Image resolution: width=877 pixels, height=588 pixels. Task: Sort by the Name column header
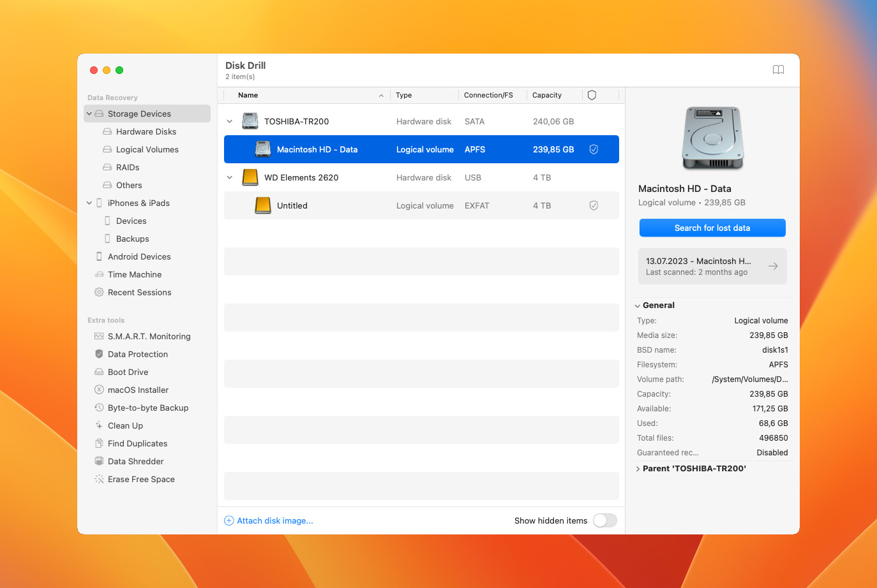point(248,95)
